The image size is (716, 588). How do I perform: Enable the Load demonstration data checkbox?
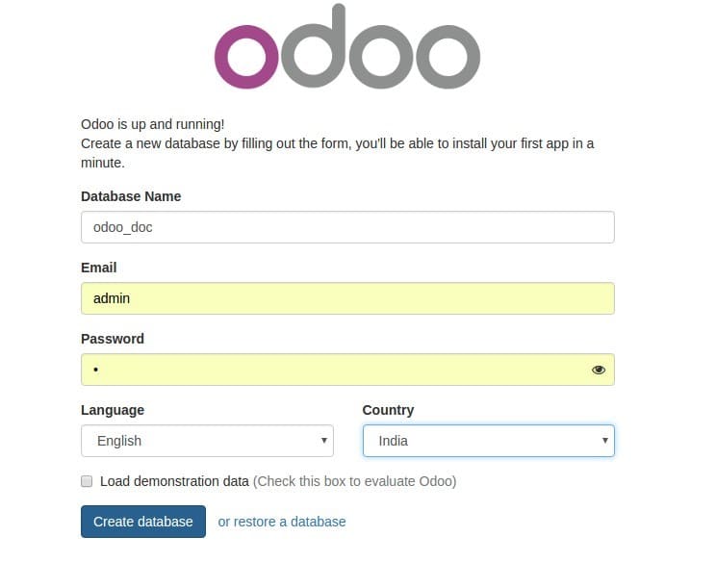(87, 481)
